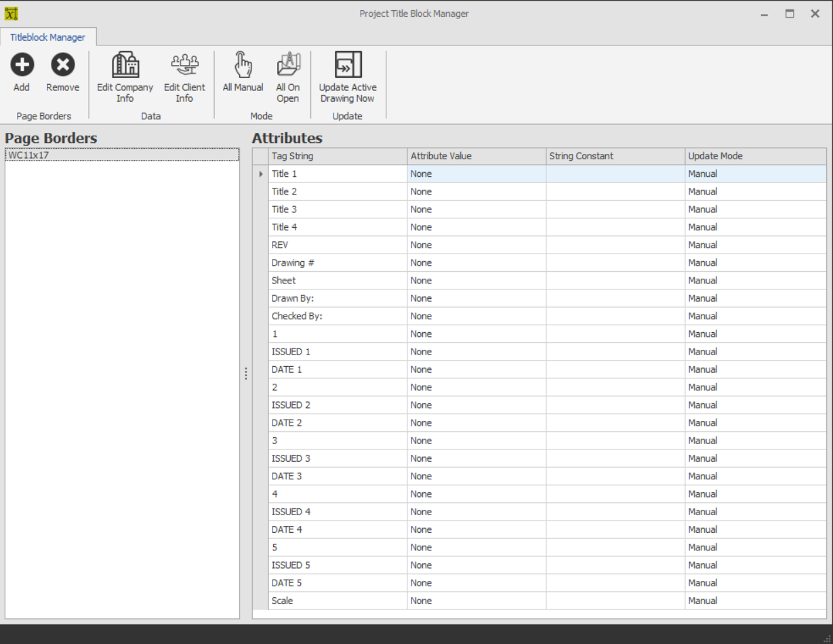Open Update Mode cell for Title 2

(756, 192)
